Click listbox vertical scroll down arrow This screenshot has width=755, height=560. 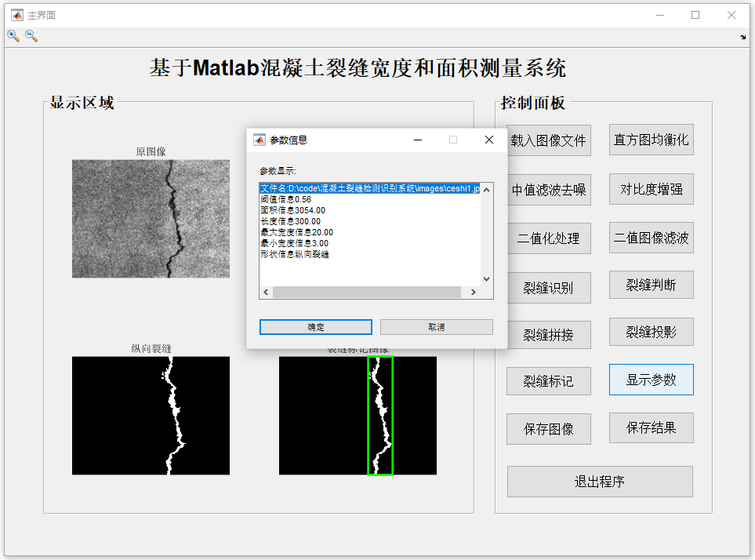point(486,279)
